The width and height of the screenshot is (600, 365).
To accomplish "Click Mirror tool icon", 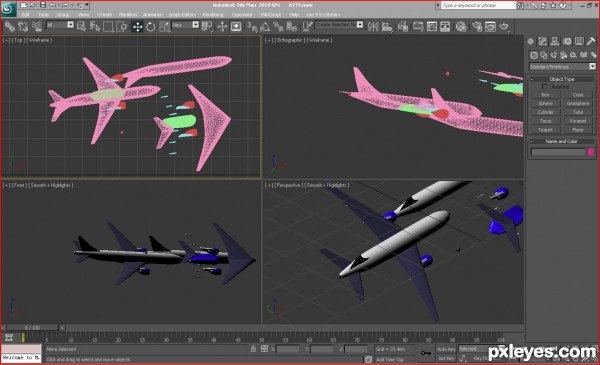I will [373, 26].
